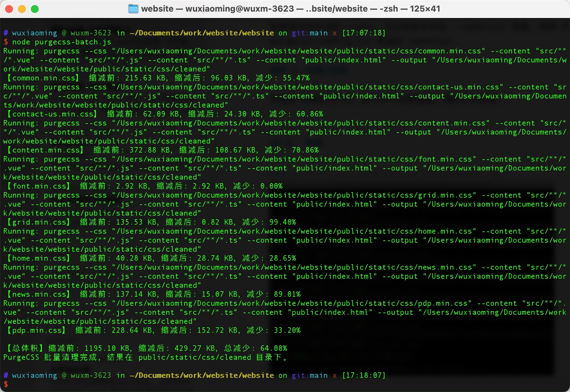Click the 0.00% reduction value for font

271,186
